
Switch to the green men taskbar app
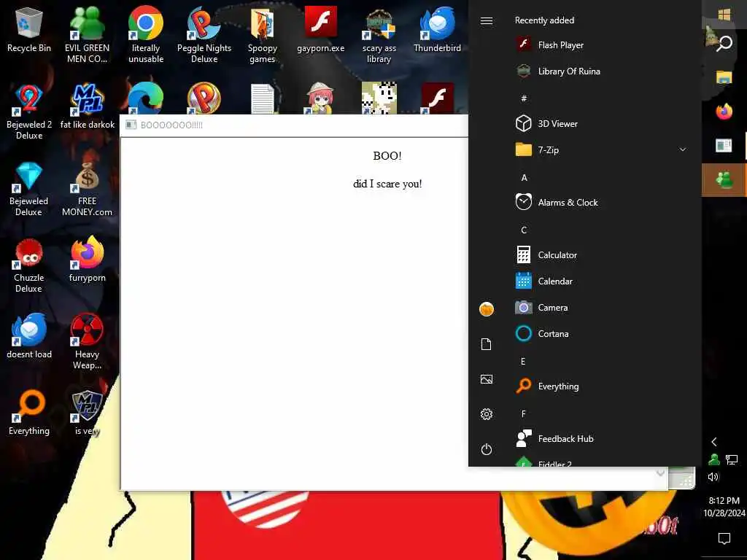tap(724, 179)
